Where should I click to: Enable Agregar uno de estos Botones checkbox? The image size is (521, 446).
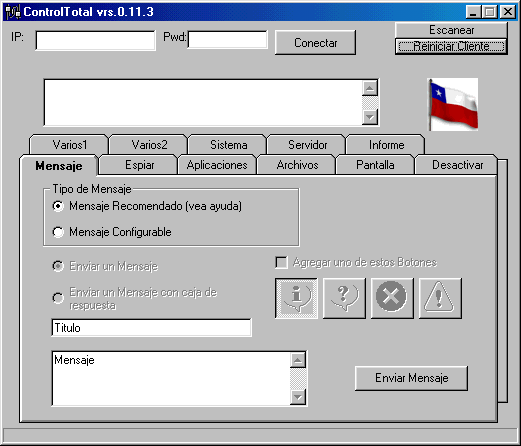tap(281, 262)
